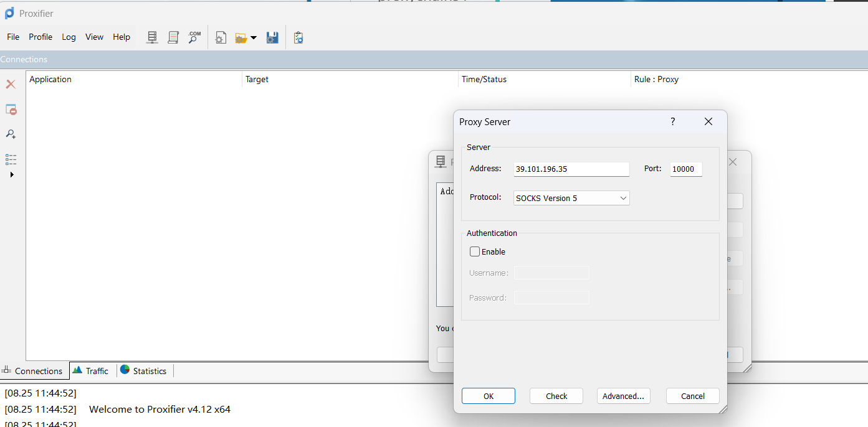This screenshot has height=427, width=868.
Task: Open the Help menu
Action: (122, 37)
